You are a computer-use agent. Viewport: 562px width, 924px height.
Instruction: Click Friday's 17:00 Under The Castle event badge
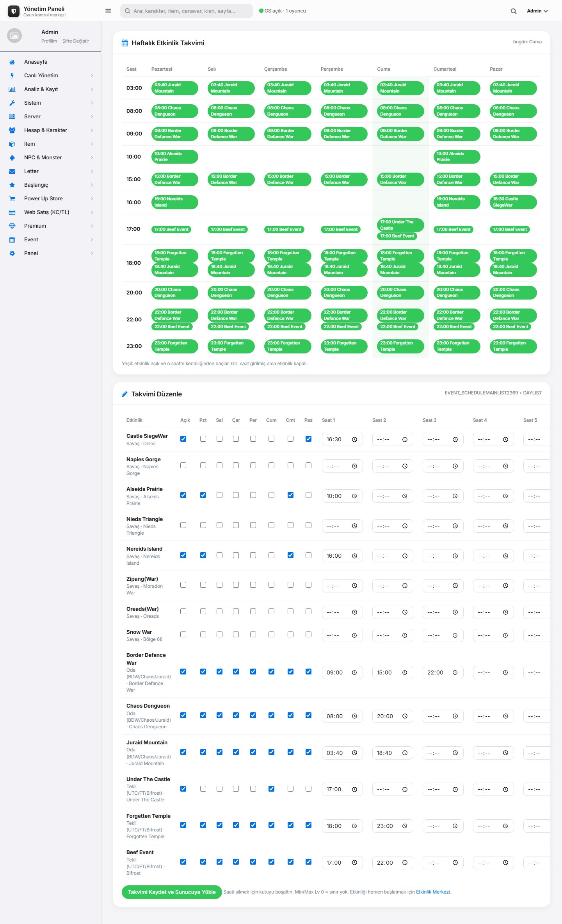[400, 225]
